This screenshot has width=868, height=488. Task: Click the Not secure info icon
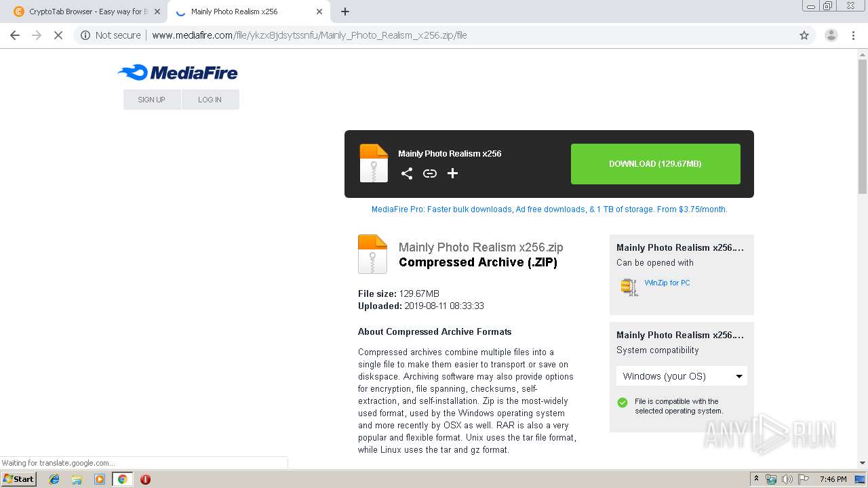pyautogui.click(x=85, y=35)
